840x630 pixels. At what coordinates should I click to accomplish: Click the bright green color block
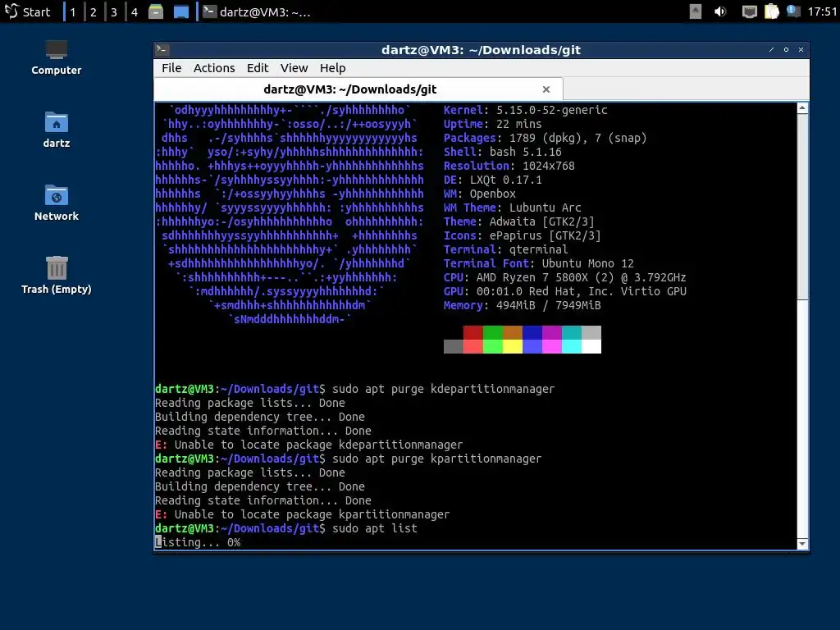493,347
